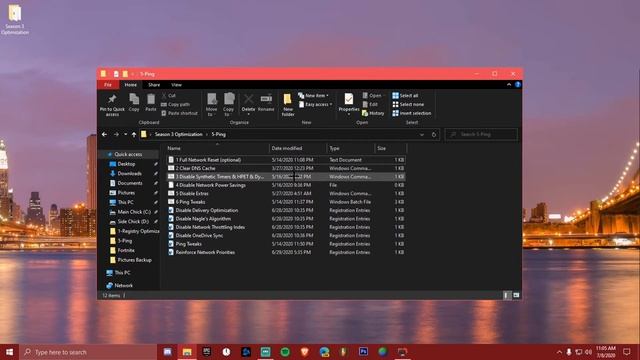
Task: Click Edit in the Open group
Action: (x=370, y=104)
